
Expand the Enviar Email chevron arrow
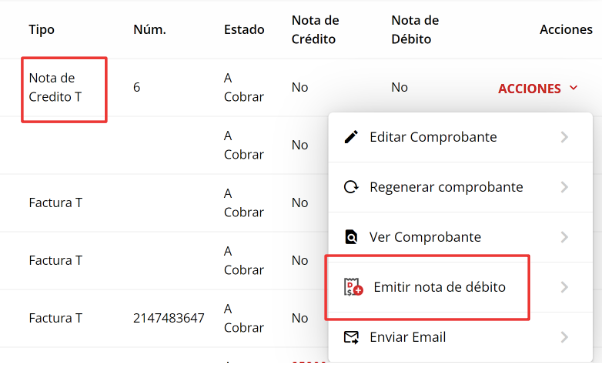point(564,337)
